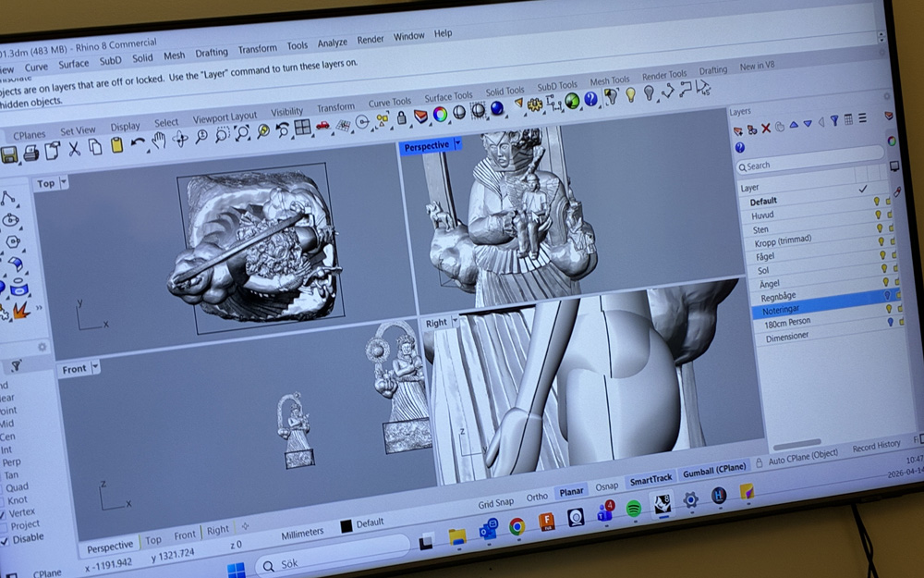Viewport: 924px width, 578px height.
Task: Switch to the Mesh Tools toolbar tab
Action: 610,80
